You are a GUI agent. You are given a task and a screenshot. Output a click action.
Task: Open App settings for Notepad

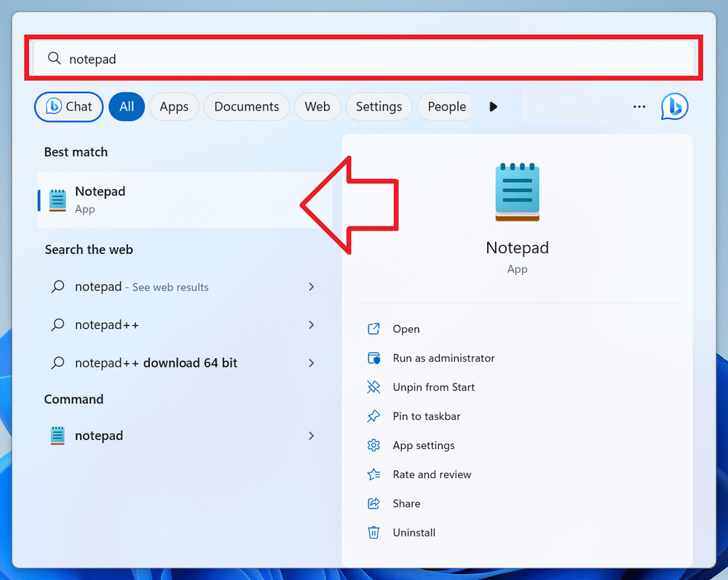coord(373,445)
